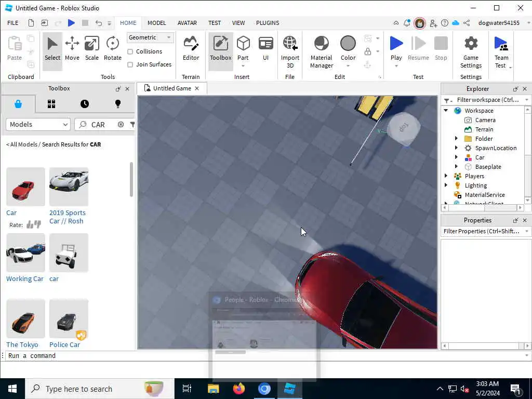Expand the Folder node in Explorer
Viewport: 532px width, 399px height.
coord(456,138)
